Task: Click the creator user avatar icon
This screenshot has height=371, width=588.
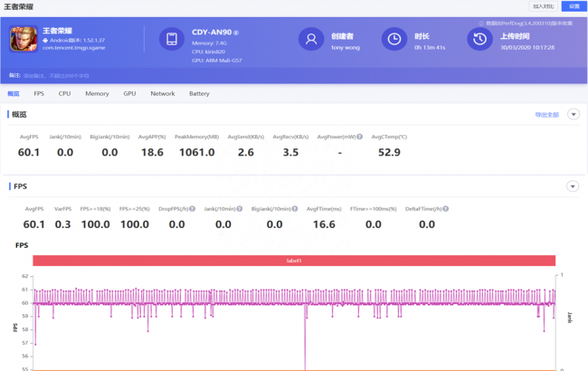Action: coord(311,39)
